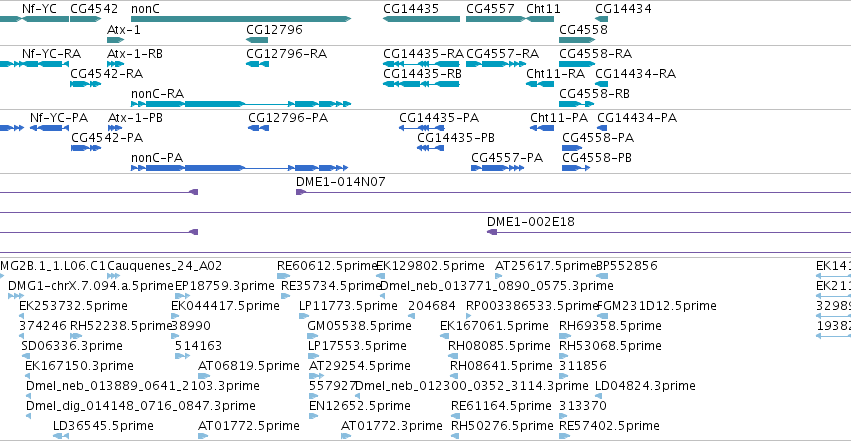
Task: Click EST RE35734.5prime
Action: (x=285, y=296)
